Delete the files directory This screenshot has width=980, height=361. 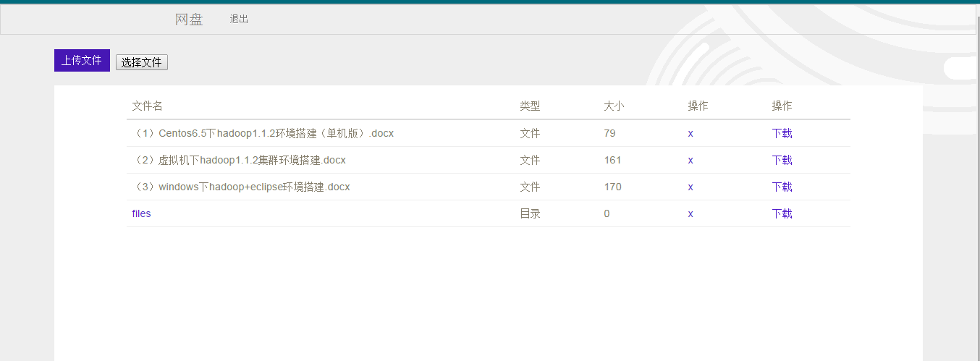click(x=690, y=213)
